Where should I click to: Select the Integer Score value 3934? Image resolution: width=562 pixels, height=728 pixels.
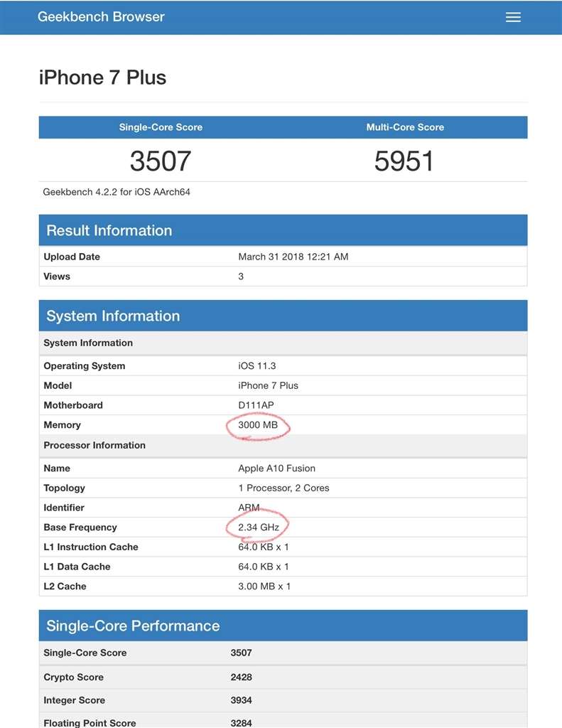pyautogui.click(x=242, y=700)
